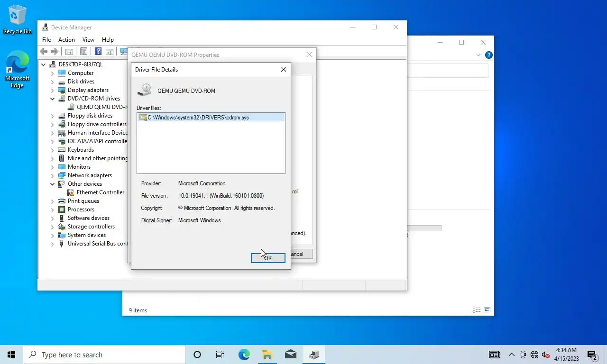607x364 pixels.
Task: Click taskbar search box
Action: (104, 355)
